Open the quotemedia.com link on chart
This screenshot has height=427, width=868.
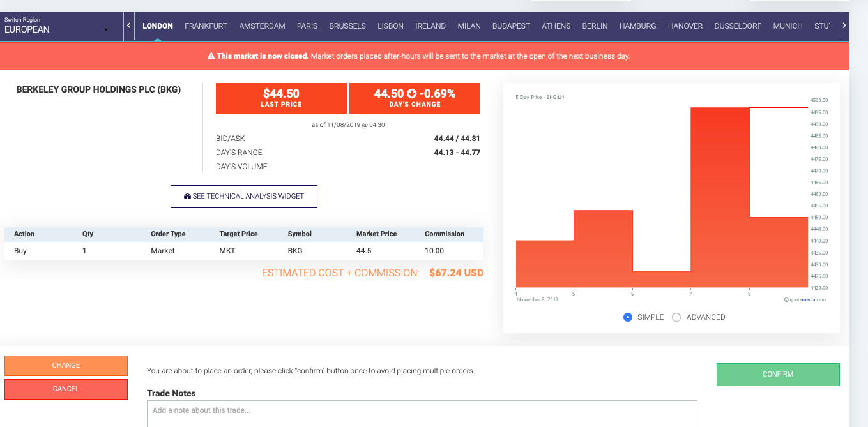point(805,299)
